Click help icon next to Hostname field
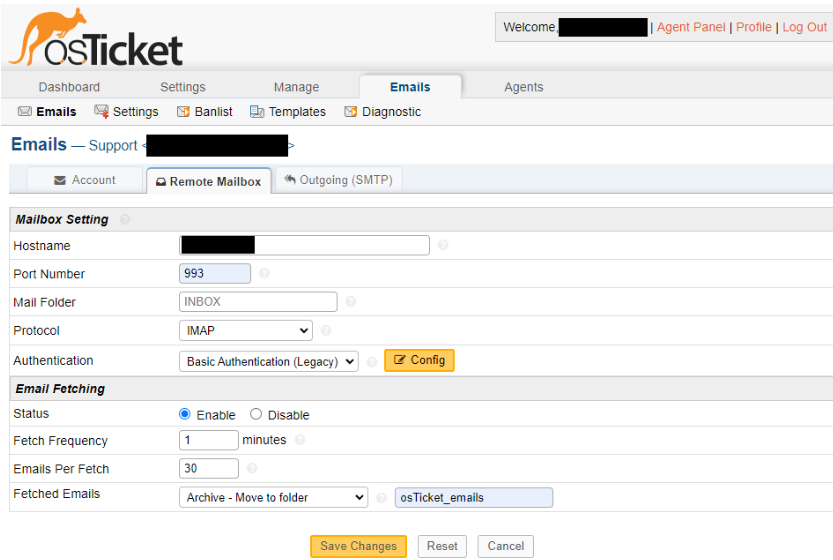Screen dimensions: 833x560 pos(443,245)
